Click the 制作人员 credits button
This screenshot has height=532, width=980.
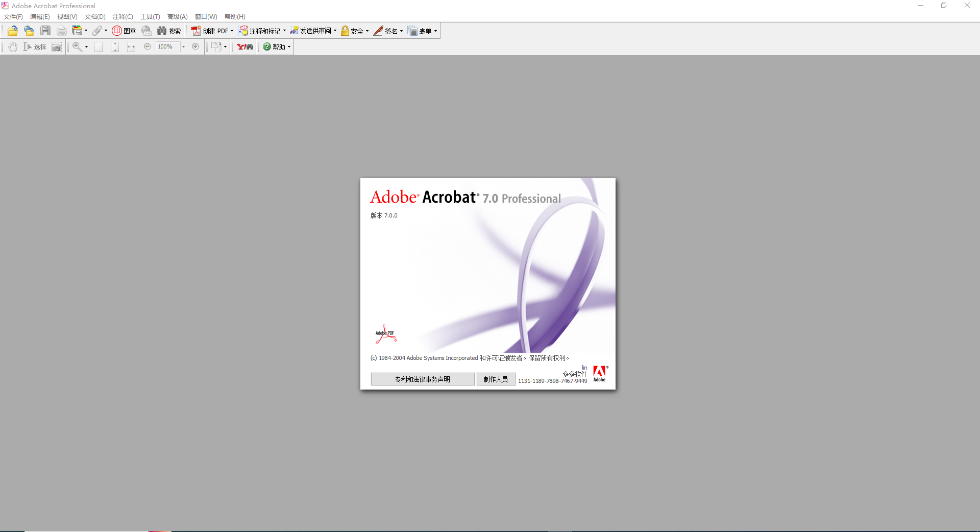[496, 379]
